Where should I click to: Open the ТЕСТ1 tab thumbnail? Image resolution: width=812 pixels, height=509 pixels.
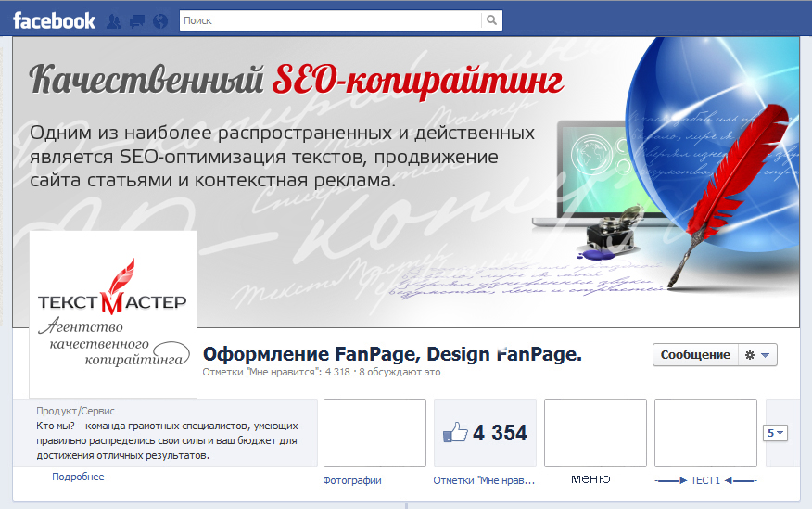point(705,433)
